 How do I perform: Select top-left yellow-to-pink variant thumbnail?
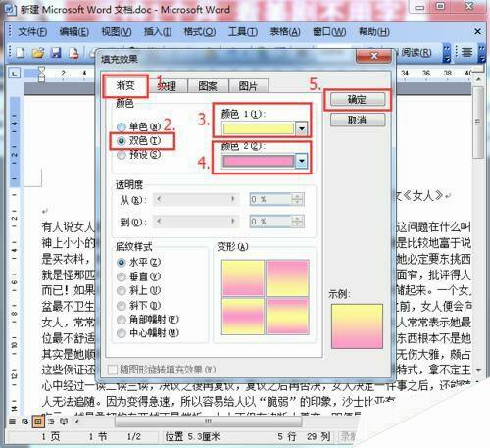coord(242,277)
